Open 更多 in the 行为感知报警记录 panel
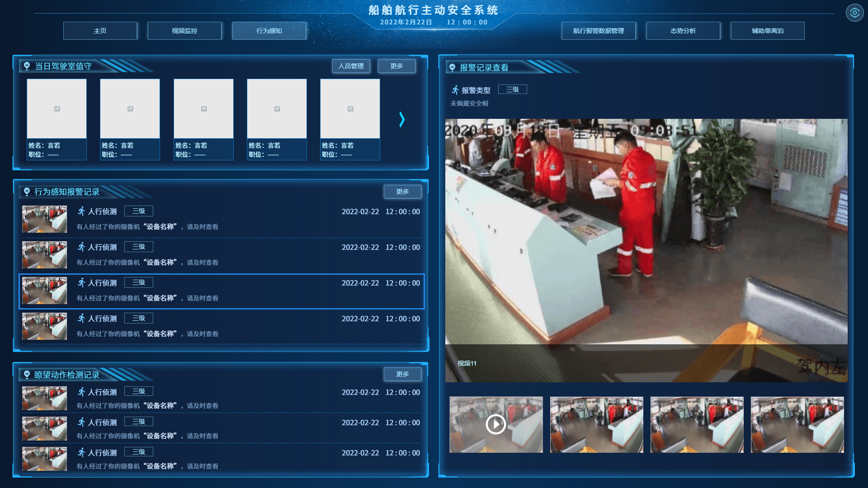 402,192
